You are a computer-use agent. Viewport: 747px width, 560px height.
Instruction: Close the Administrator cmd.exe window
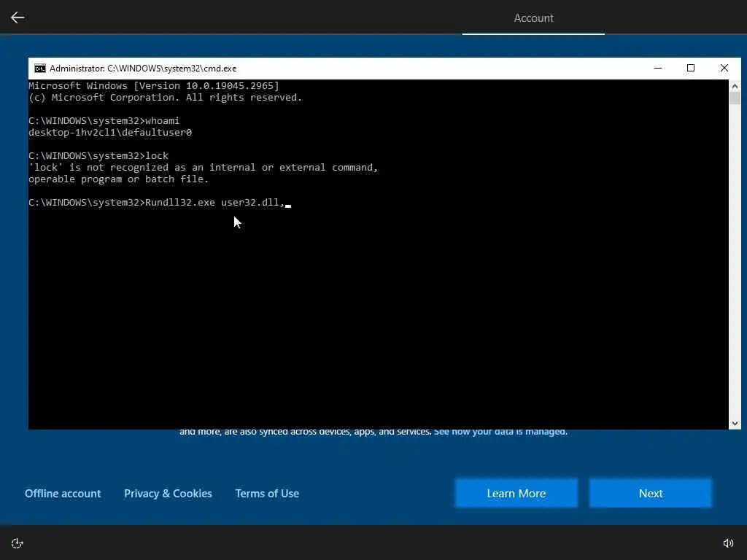coord(724,68)
